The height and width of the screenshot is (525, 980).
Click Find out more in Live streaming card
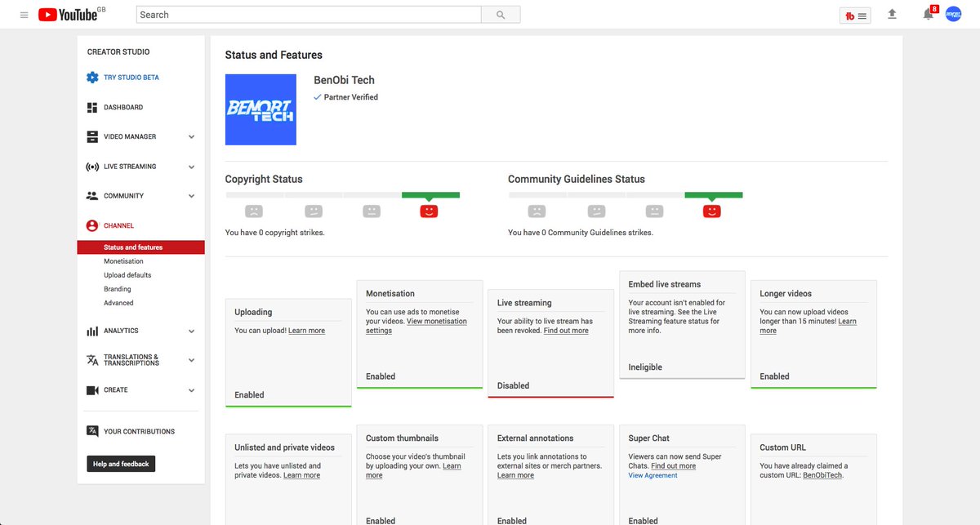[566, 331]
